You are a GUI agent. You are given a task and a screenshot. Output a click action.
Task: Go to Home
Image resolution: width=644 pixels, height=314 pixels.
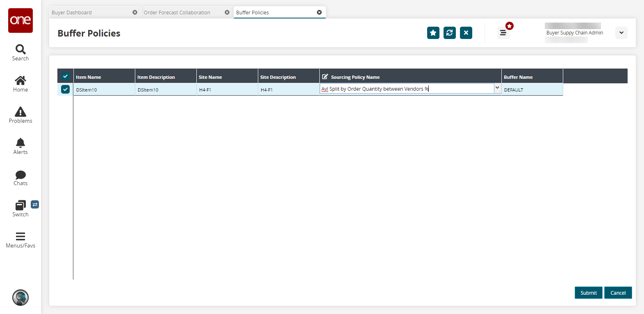[20, 84]
